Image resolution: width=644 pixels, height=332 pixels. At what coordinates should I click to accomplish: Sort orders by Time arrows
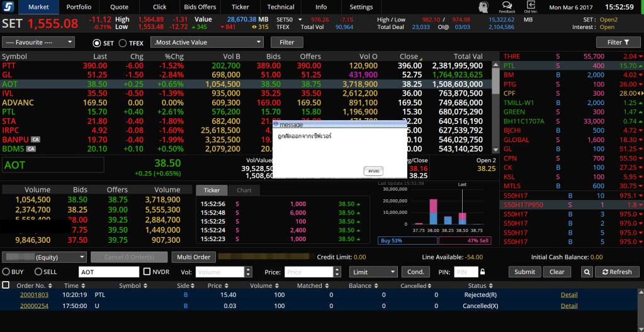point(83,285)
